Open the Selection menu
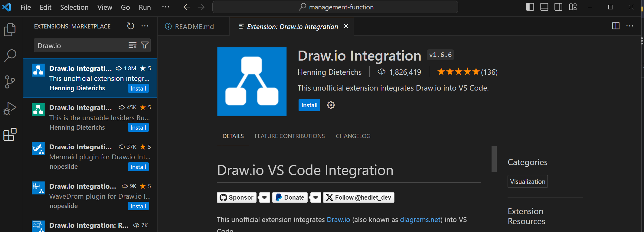 click(74, 7)
